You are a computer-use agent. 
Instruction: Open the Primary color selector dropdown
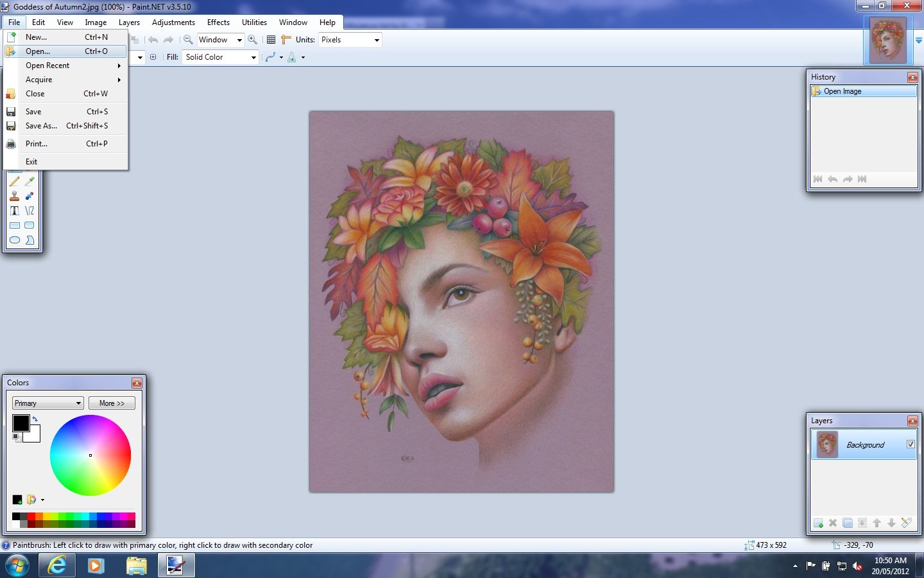point(48,403)
